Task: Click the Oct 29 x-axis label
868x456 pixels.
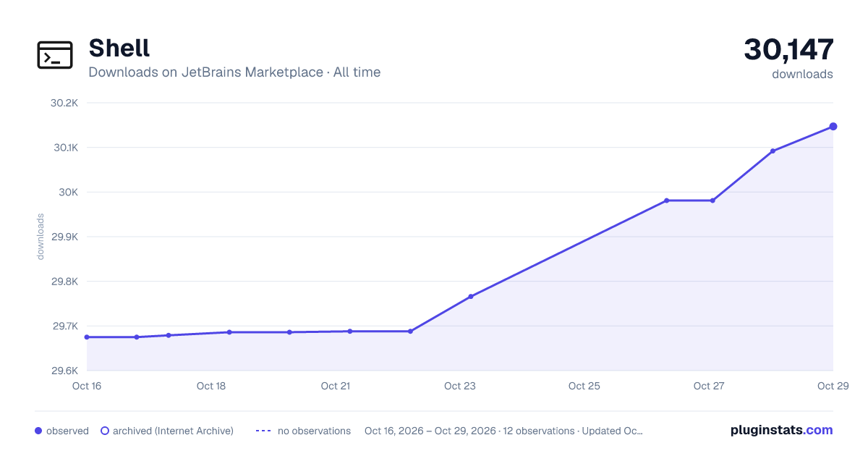Action: pyautogui.click(x=833, y=386)
